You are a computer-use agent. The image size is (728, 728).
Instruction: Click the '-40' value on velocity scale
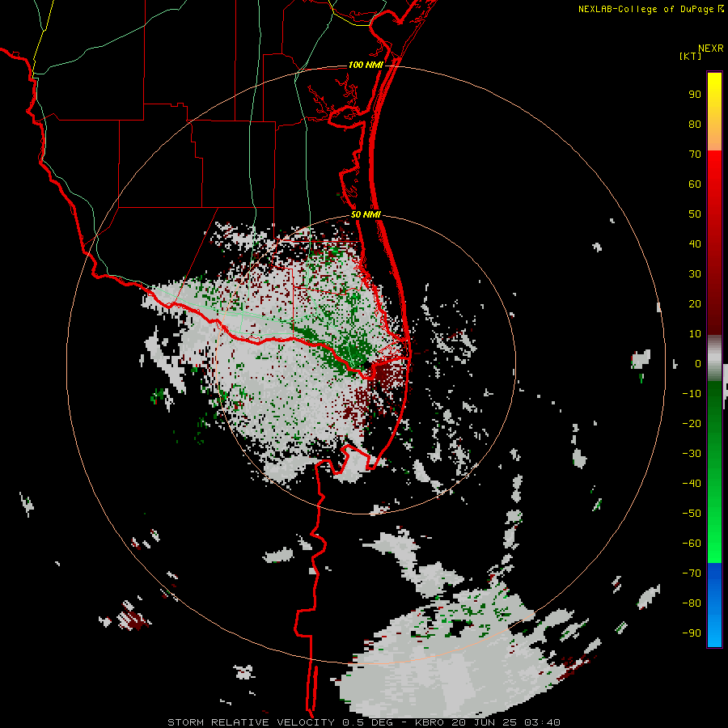[692, 484]
